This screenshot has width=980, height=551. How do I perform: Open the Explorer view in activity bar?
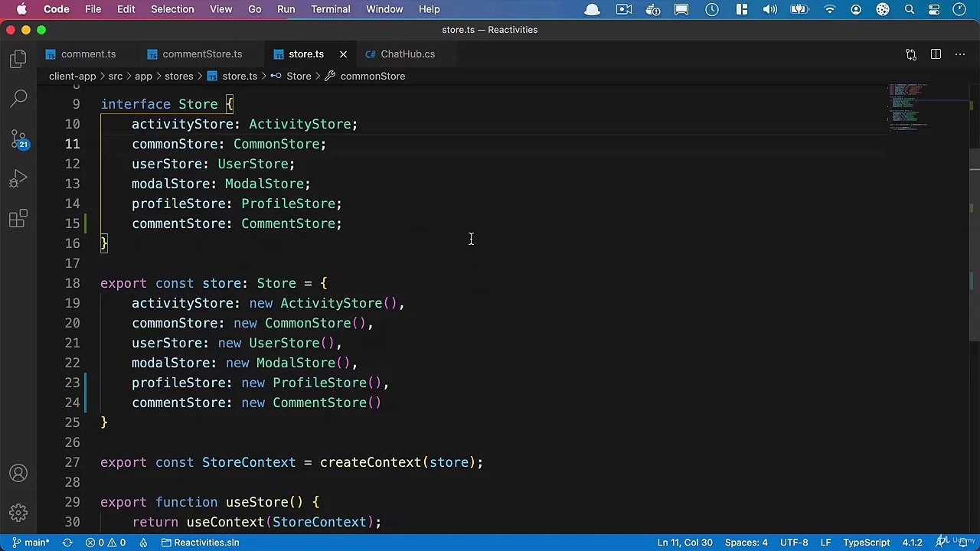pos(18,59)
